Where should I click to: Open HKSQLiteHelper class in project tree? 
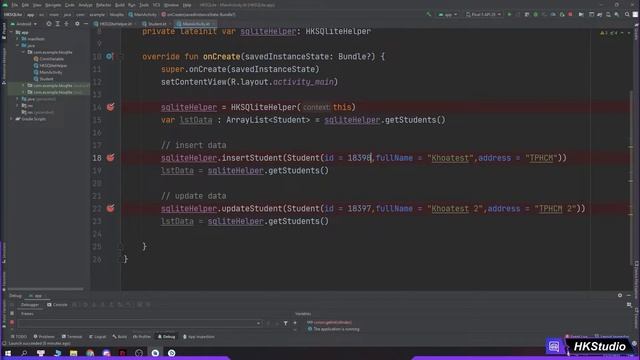click(x=50, y=65)
